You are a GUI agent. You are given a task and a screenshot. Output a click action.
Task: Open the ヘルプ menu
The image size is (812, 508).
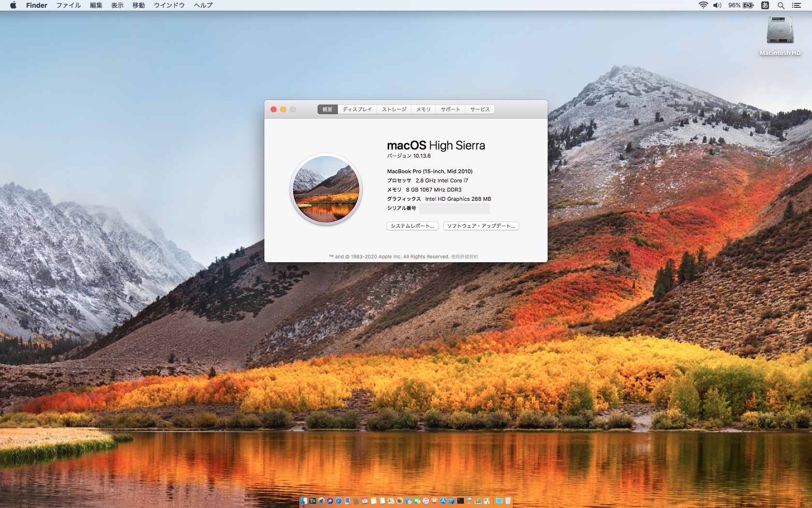[x=203, y=5]
